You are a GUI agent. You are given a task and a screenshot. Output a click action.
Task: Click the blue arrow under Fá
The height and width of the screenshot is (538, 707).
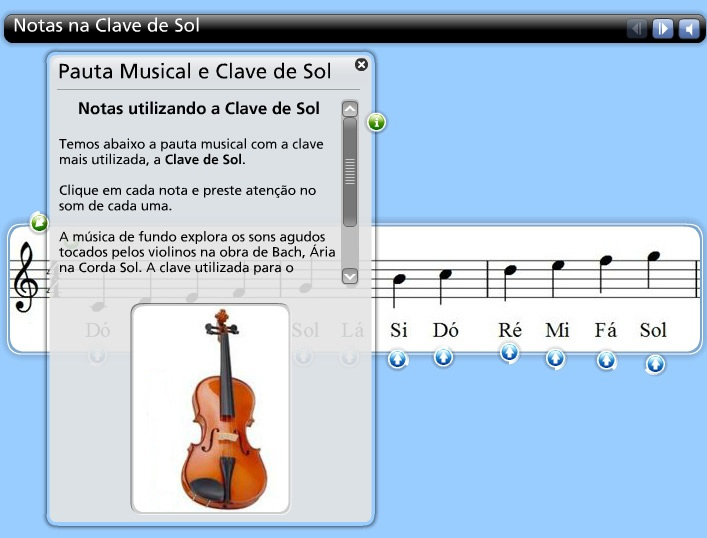606,360
